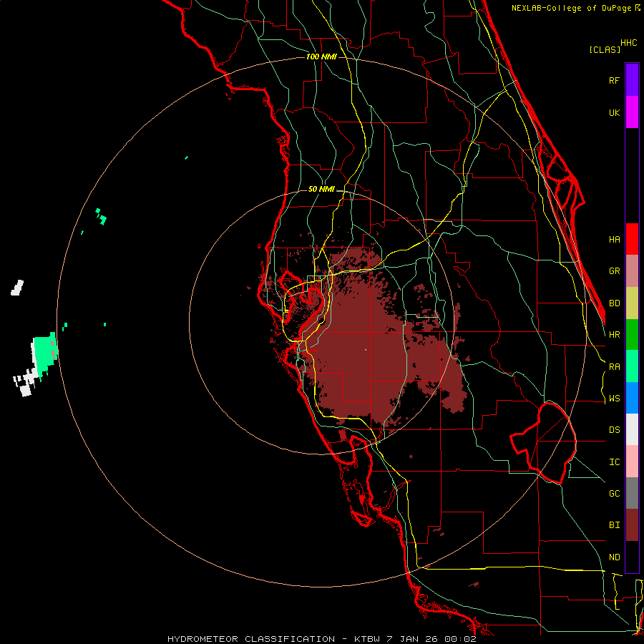Pick the yellow BD legend swatch
This screenshot has width=644, height=644.
pos(632,303)
